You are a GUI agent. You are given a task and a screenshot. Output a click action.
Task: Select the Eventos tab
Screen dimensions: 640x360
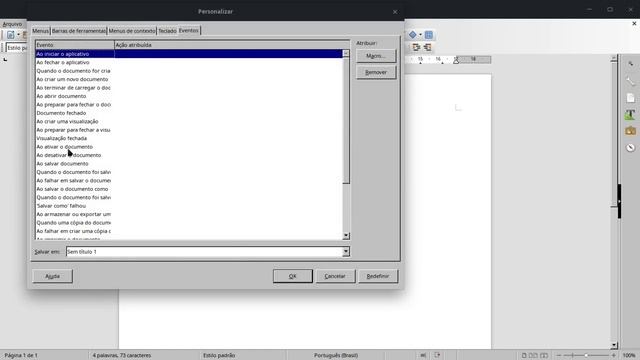pos(189,30)
